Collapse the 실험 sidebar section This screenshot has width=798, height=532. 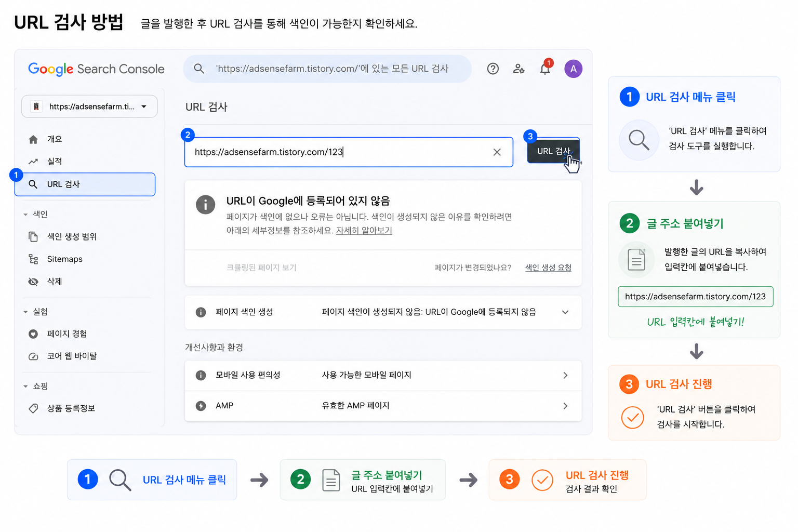25,312
